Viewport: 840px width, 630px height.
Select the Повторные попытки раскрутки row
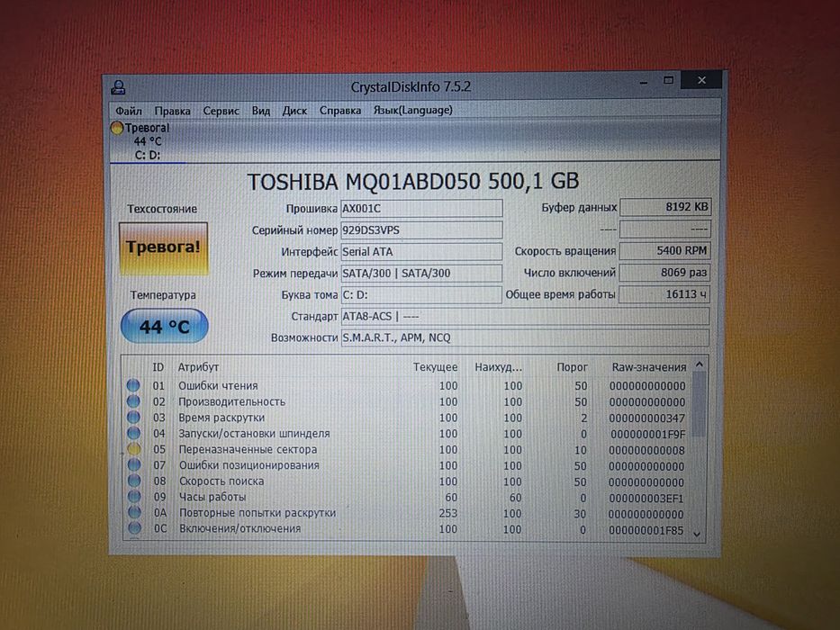[407, 513]
